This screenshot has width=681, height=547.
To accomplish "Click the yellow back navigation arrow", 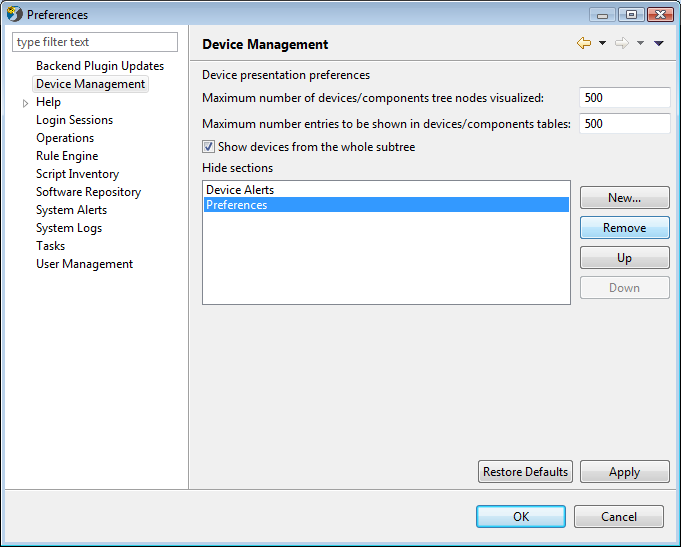I will tap(584, 43).
